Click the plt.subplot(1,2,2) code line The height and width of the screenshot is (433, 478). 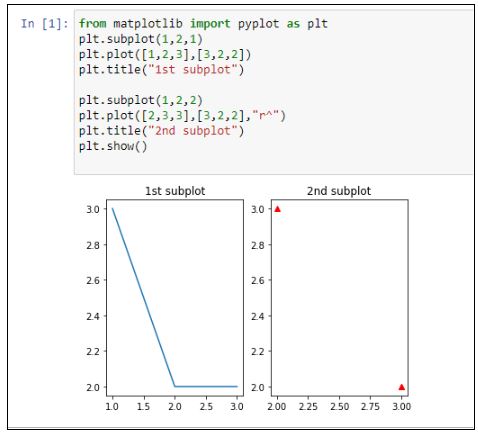coord(141,100)
